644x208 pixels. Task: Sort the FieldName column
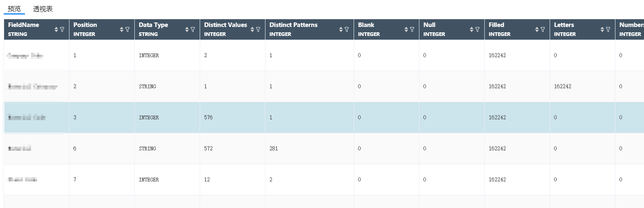(x=56, y=29)
